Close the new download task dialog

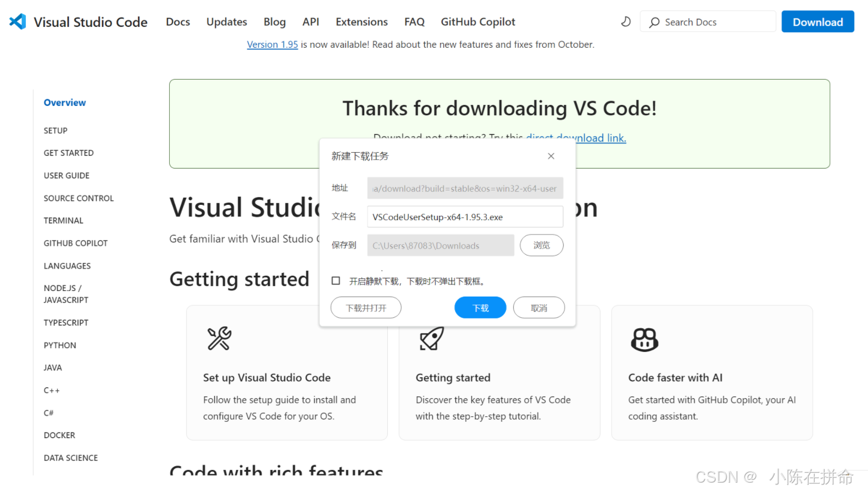(551, 156)
